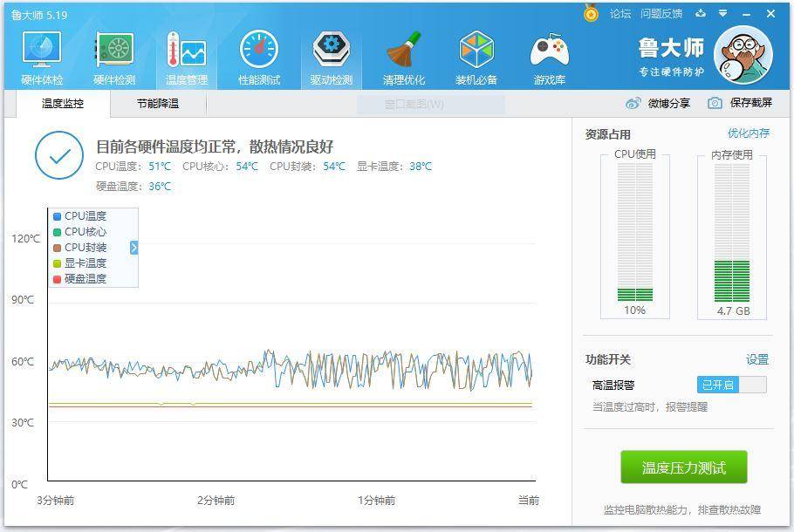Start 清理优化 cleanup optimization
This screenshot has height=532, width=794.
(403, 54)
